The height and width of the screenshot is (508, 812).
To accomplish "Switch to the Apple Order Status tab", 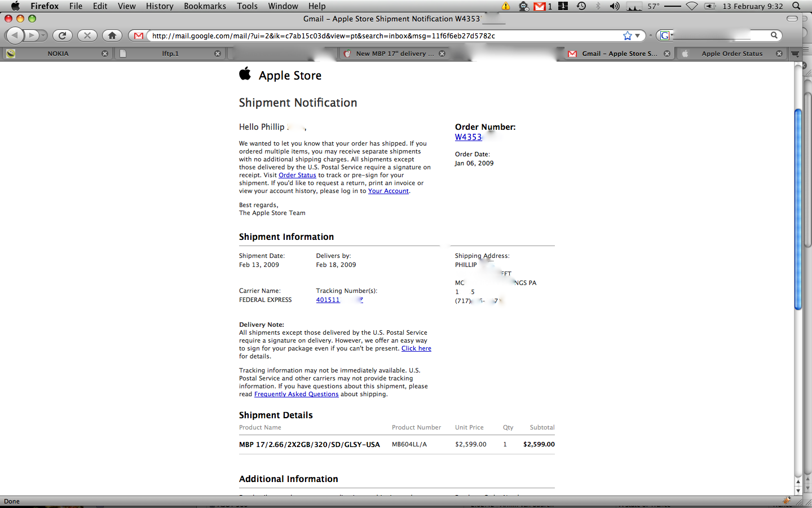I will (x=732, y=54).
